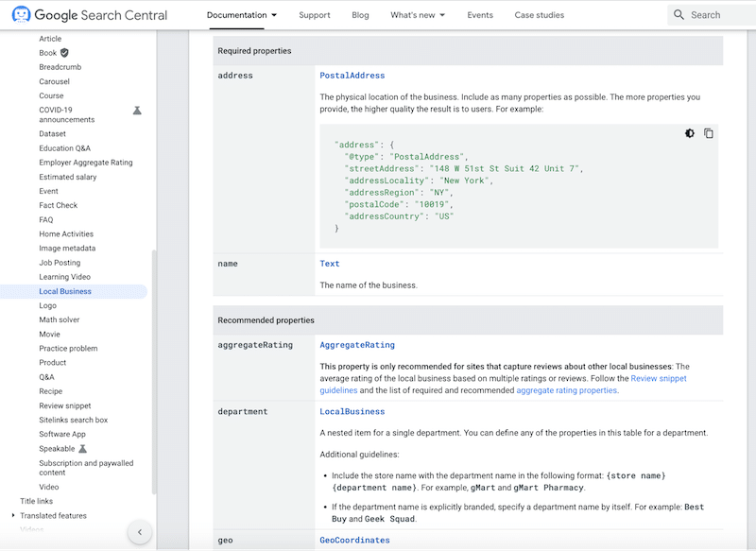Select Recipe in the sidebar list
Screen dimensions: 756x551
51,391
